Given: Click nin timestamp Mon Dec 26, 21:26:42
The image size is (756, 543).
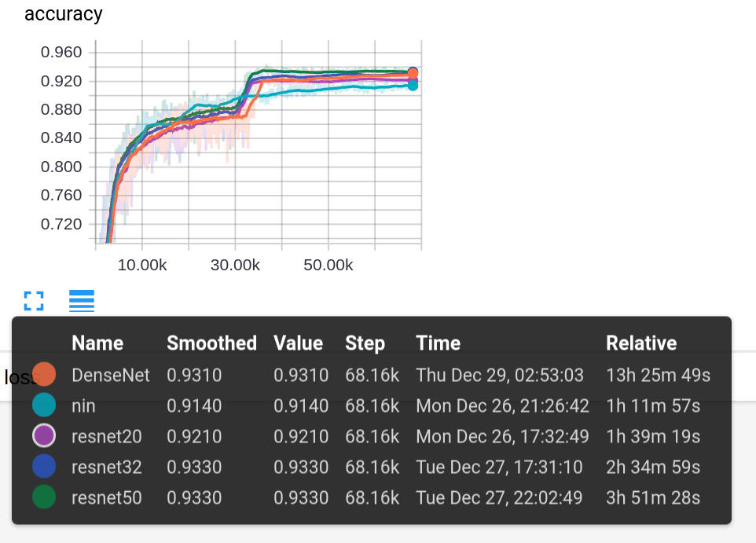Looking at the screenshot, I should click(x=502, y=406).
